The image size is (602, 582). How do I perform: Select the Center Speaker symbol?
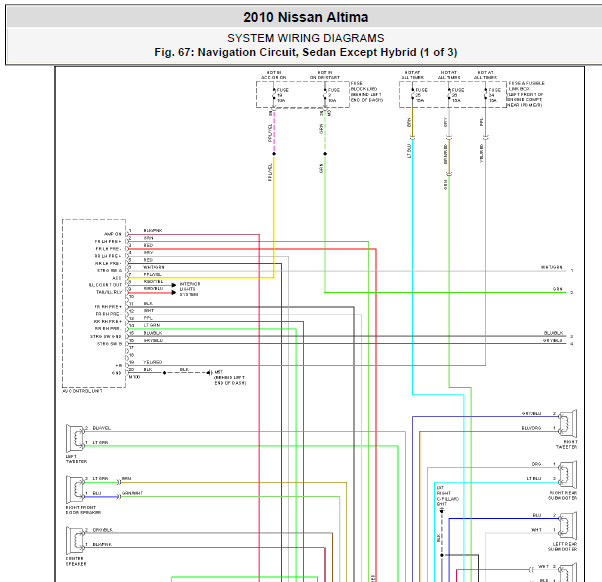click(75, 540)
